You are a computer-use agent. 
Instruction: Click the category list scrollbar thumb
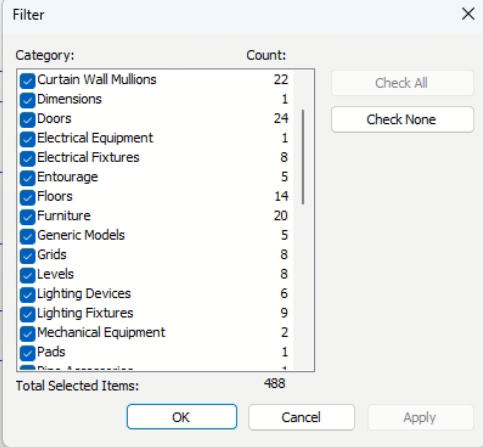[303, 157]
